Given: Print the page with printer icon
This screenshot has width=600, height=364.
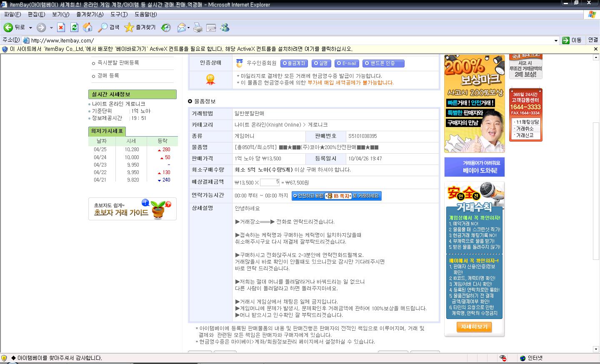Looking at the screenshot, I should click(x=198, y=27).
